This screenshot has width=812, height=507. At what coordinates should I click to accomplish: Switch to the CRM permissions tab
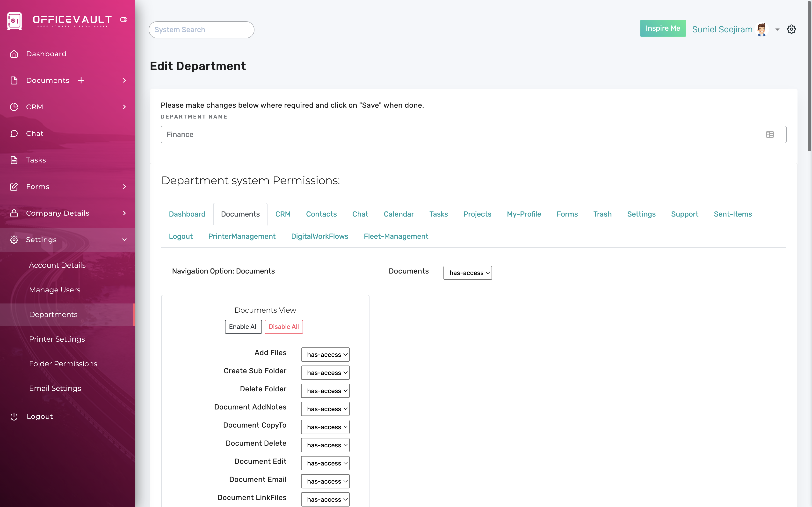click(x=283, y=214)
